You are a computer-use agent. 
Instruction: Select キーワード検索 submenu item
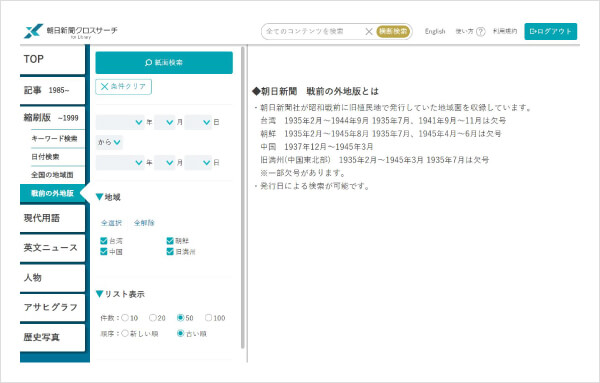tap(54, 139)
